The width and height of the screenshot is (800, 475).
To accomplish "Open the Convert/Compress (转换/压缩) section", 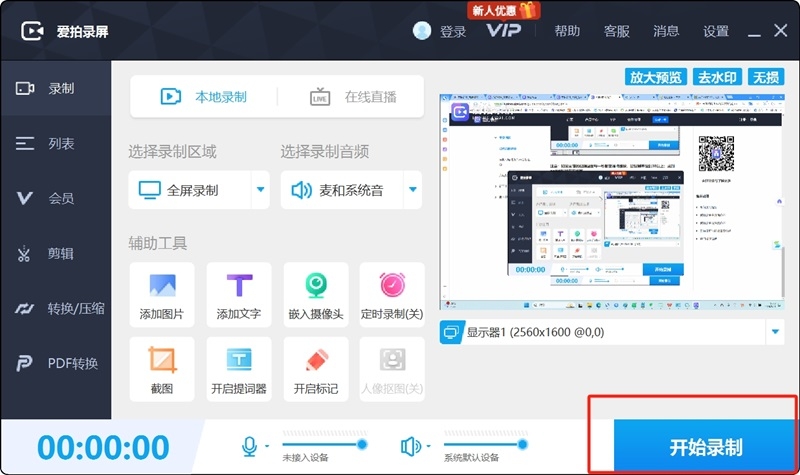I will coord(56,308).
